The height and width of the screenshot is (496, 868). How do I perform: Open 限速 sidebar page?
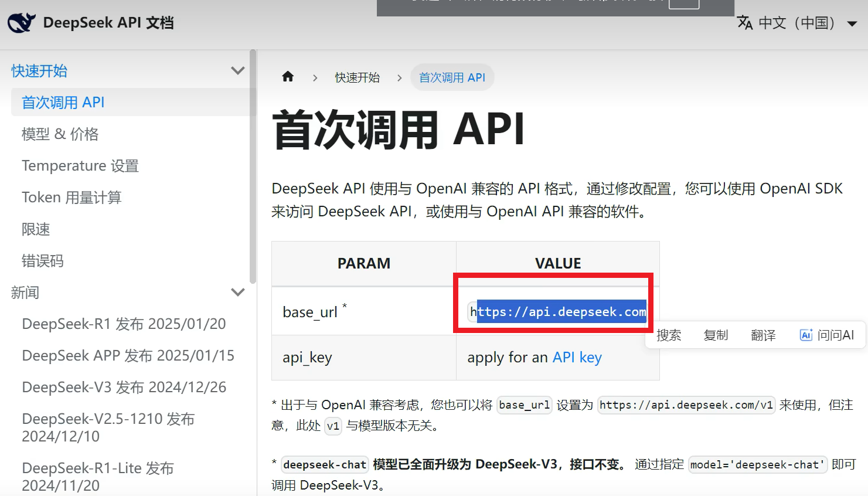[36, 229]
